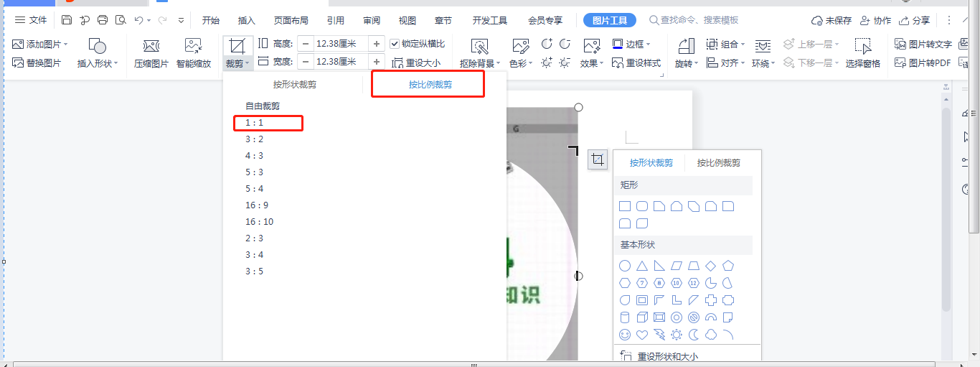Click the Redo arrow icon
This screenshot has width=980, height=367.
pos(163,20)
